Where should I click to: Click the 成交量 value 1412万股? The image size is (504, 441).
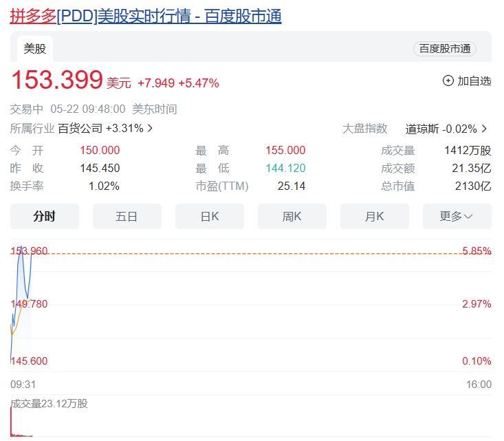click(x=468, y=150)
